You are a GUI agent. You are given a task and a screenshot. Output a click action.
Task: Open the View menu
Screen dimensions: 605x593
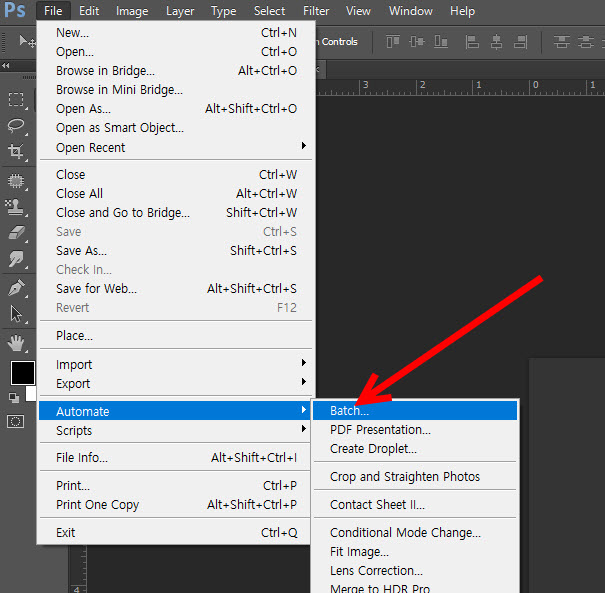click(358, 11)
